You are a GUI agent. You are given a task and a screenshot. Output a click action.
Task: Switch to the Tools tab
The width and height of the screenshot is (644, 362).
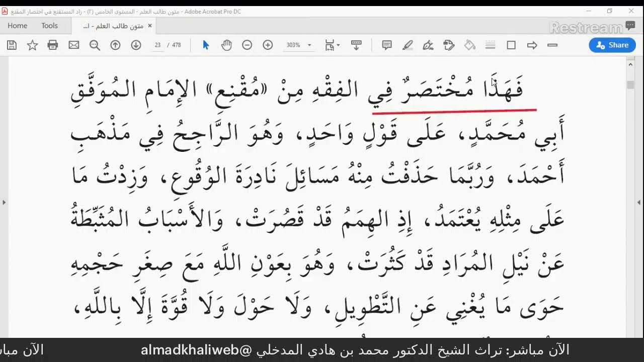tap(49, 26)
